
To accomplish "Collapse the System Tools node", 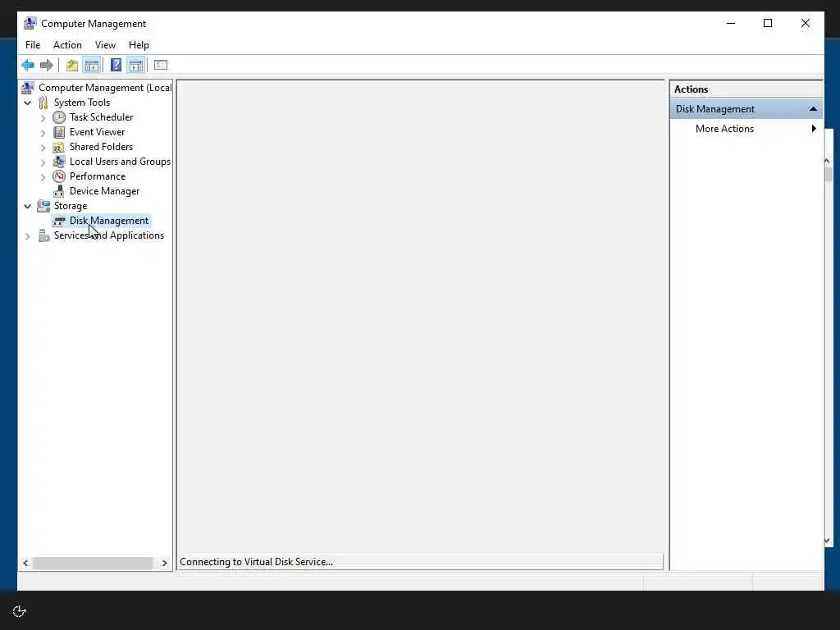I will [x=27, y=103].
